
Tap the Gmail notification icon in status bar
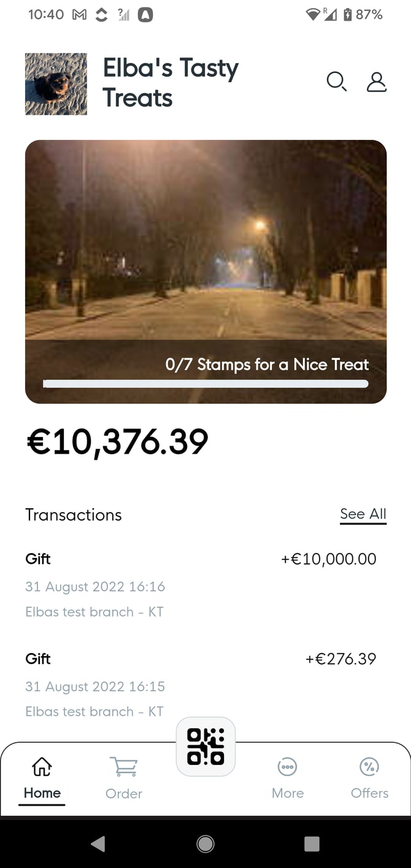[x=80, y=15]
